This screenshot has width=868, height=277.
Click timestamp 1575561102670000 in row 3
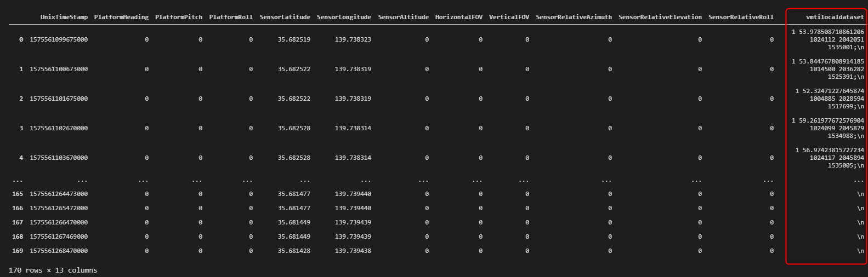click(x=59, y=128)
